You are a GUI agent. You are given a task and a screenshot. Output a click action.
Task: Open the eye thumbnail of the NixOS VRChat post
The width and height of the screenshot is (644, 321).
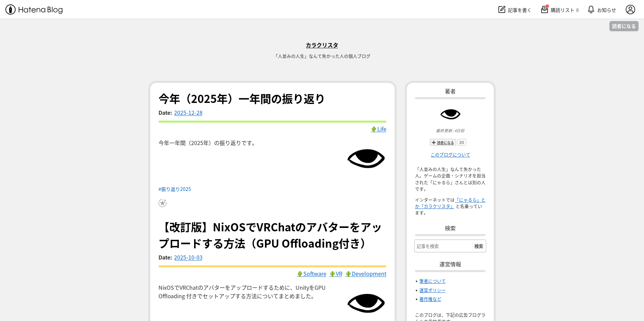(366, 303)
